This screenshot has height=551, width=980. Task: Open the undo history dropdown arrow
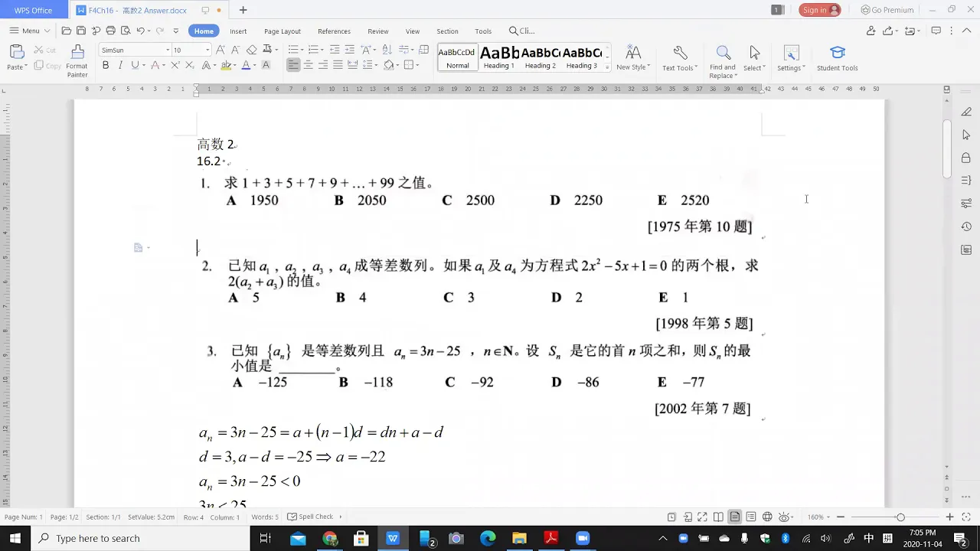click(150, 31)
